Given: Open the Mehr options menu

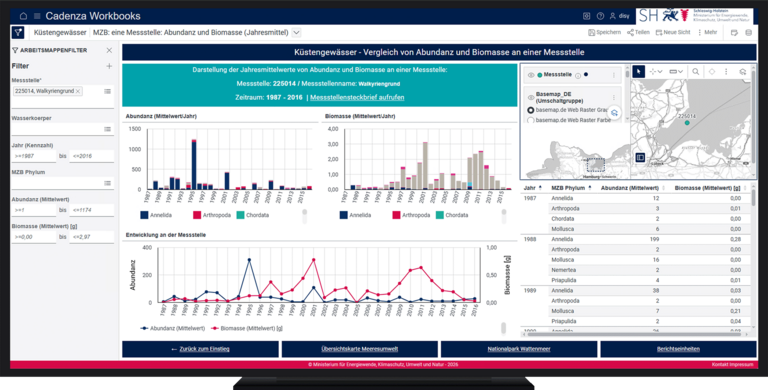Looking at the screenshot, I should tap(707, 32).
